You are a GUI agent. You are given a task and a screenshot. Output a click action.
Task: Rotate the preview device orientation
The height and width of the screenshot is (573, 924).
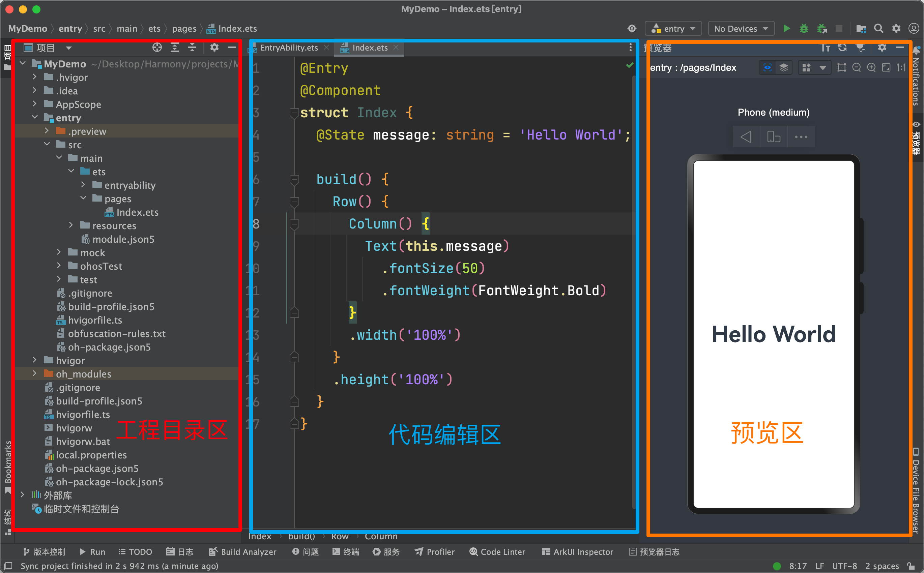[x=774, y=137]
